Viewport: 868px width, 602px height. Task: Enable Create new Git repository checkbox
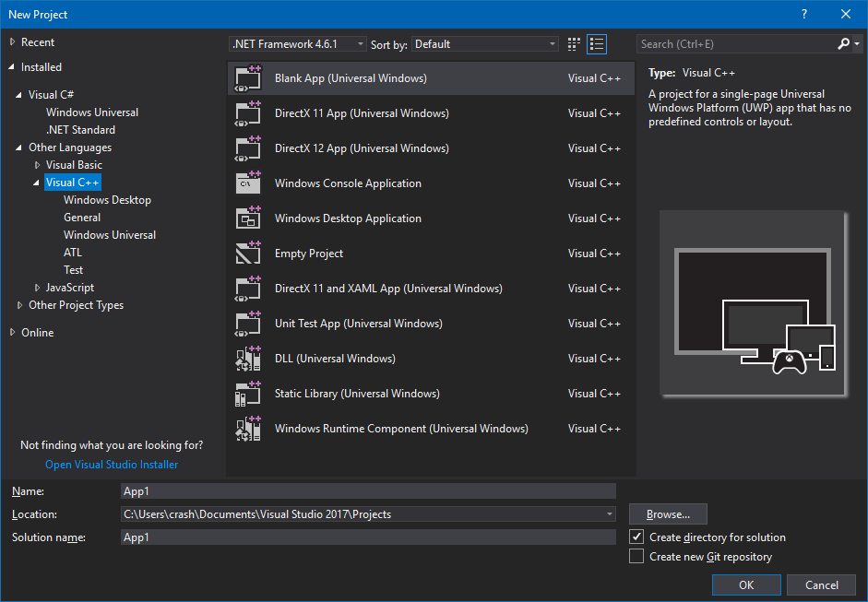[x=636, y=556]
